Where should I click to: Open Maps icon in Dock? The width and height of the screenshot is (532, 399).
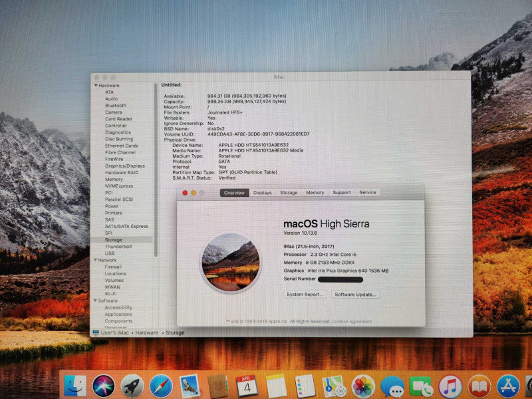[334, 386]
